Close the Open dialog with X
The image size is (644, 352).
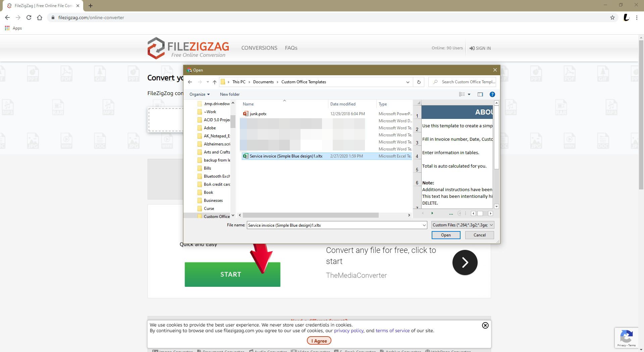pyautogui.click(x=495, y=70)
